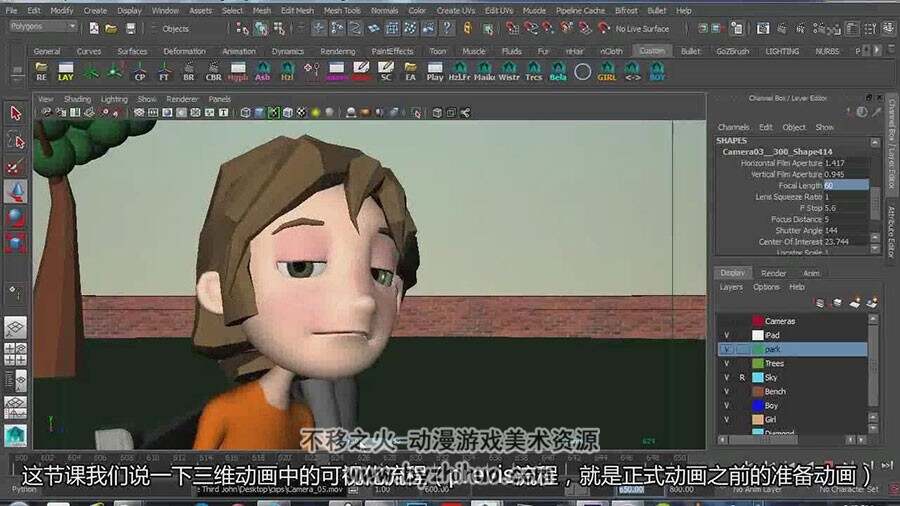
Task: Click the Focal Length value field
Action: (x=846, y=185)
